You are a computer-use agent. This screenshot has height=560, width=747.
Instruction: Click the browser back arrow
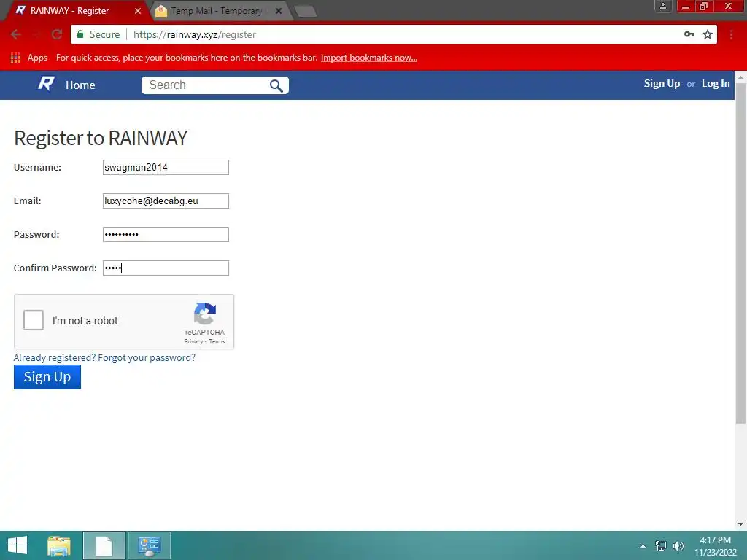[x=16, y=34]
